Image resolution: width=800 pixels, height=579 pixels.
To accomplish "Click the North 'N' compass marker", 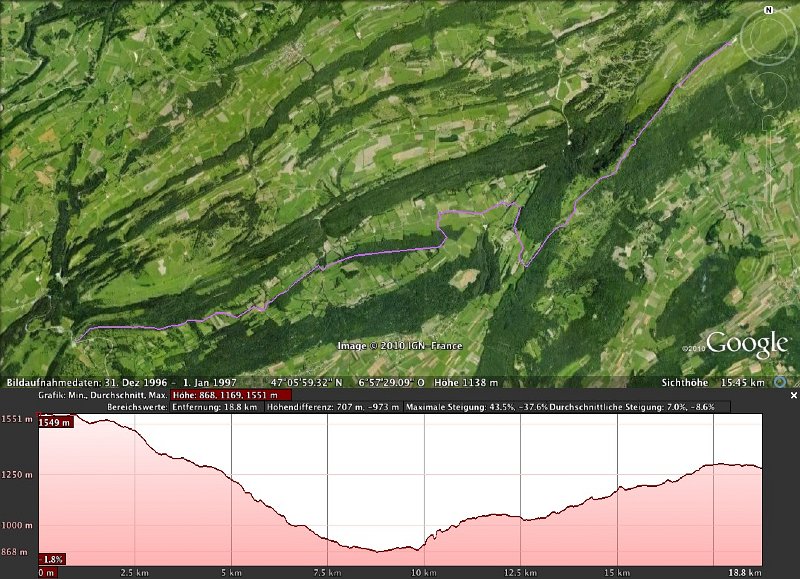I will (x=769, y=10).
